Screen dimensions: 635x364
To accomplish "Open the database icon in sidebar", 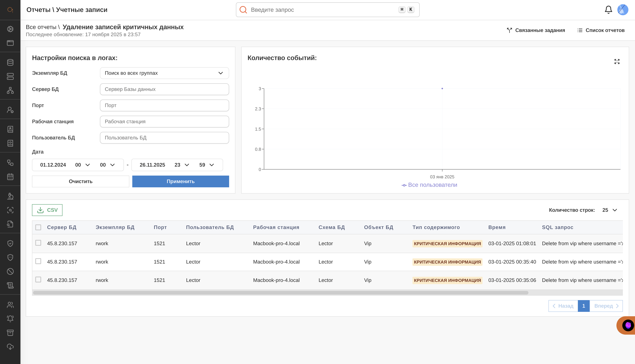I will 10,62.
